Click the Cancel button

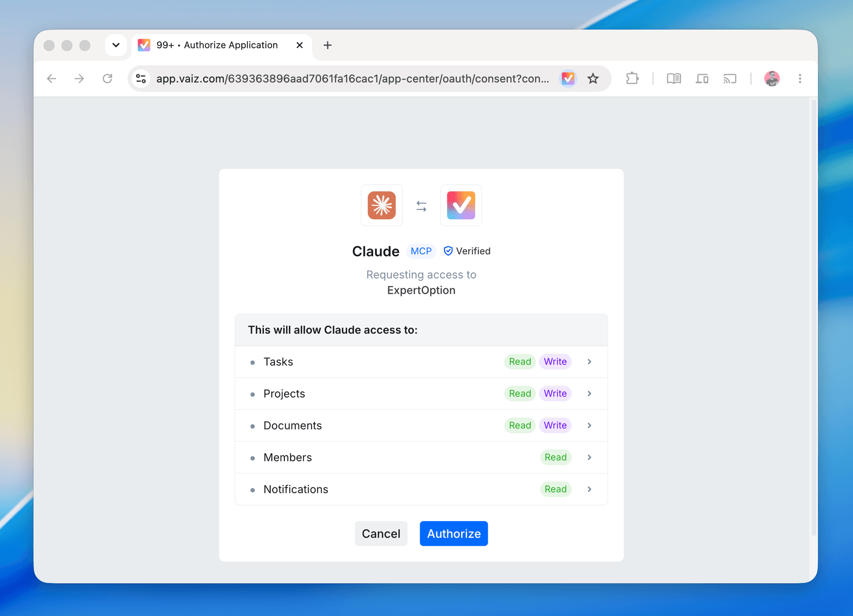[x=381, y=534]
